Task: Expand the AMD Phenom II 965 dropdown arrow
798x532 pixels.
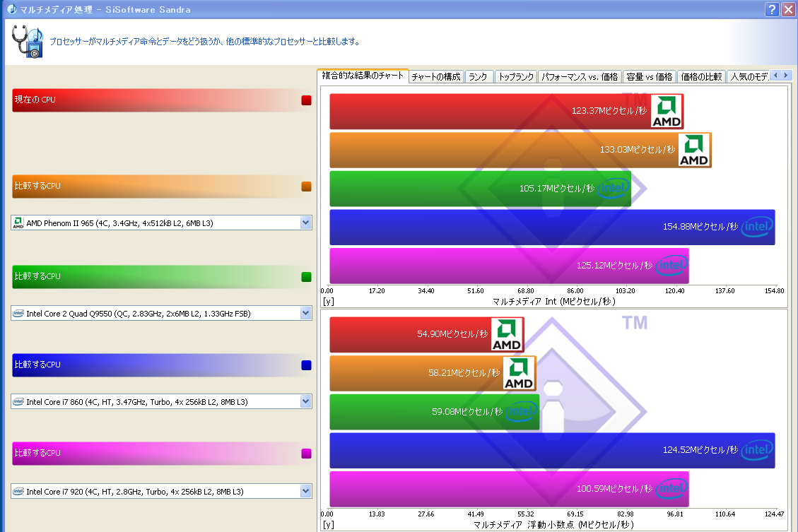Action: (x=306, y=223)
